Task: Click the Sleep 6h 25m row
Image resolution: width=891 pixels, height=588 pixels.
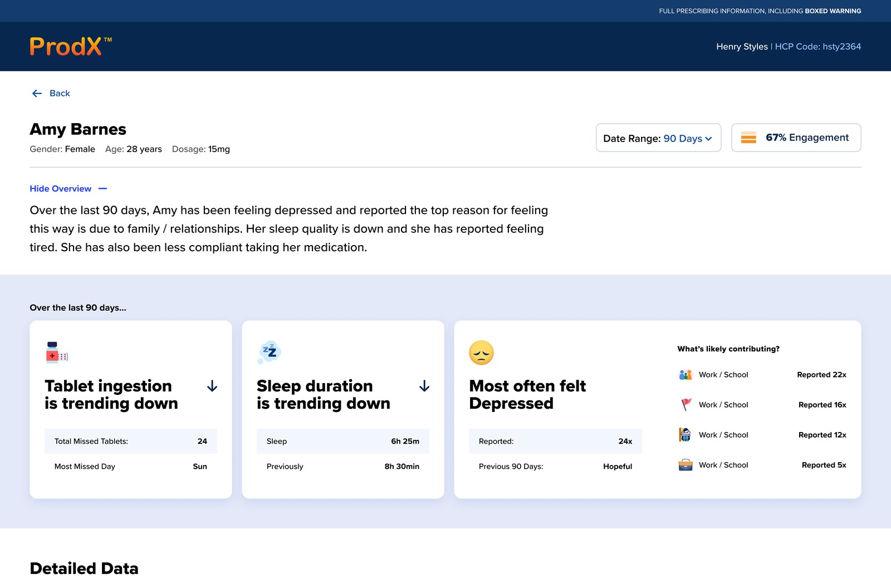Action: (343, 441)
